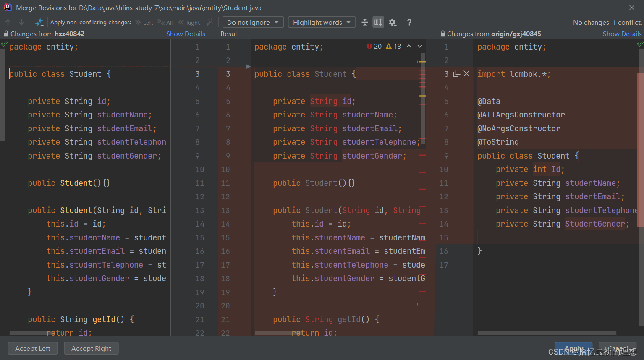644x360 pixels.
Task: Click 'private String studentEmail;' in Result pane
Action: pos(337,128)
